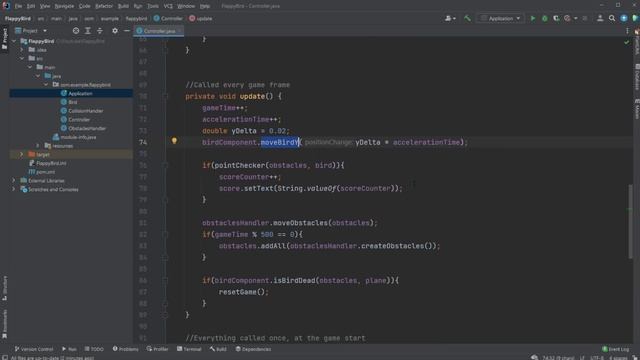Image resolution: width=640 pixels, height=360 pixels.
Task: Collapse the FlappyBird root tree node
Action: (x=14, y=41)
